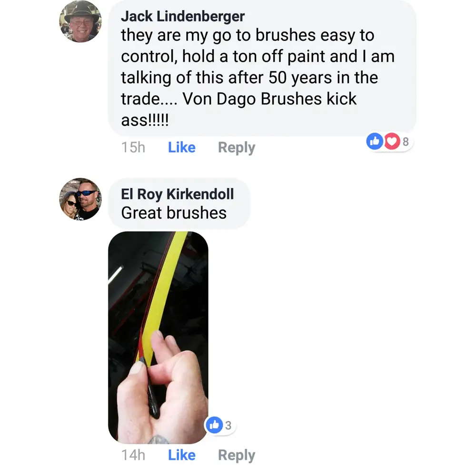The height and width of the screenshot is (476, 476).
Task: Reply to El Roy Kirkendoll's comment
Action: click(237, 456)
